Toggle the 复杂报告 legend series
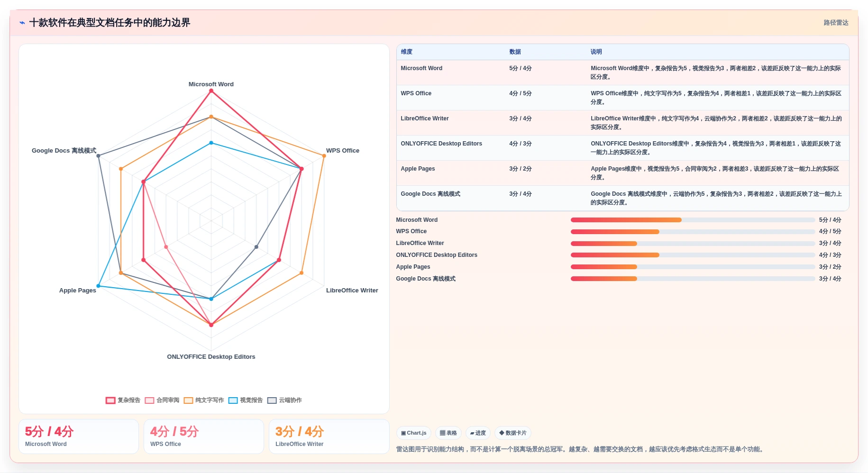Image resolution: width=868 pixels, height=473 pixels. pos(123,400)
